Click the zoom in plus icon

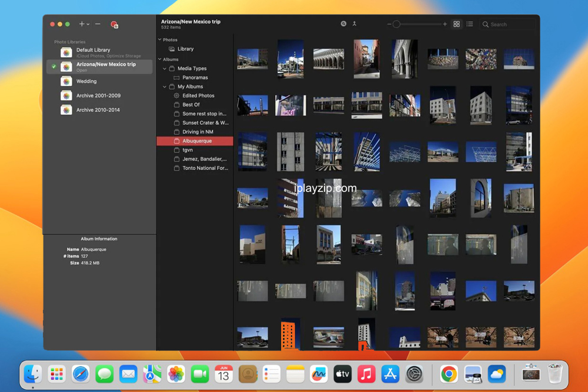[x=445, y=25]
